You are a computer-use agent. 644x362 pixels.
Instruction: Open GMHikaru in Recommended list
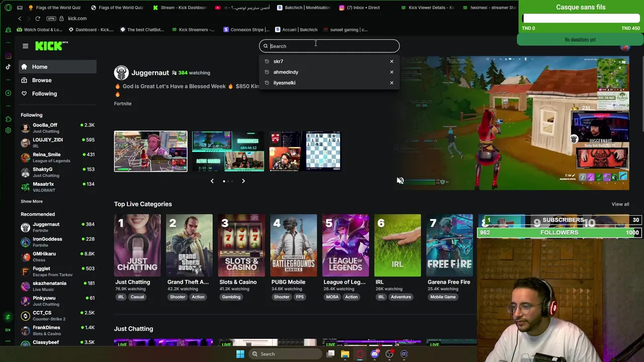click(x=57, y=256)
